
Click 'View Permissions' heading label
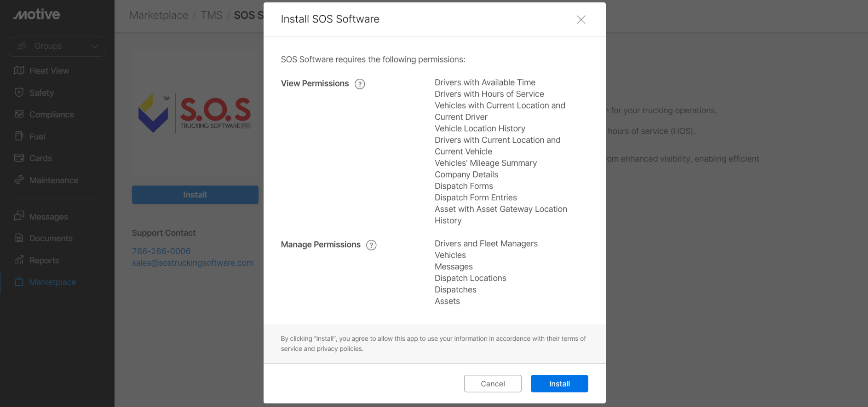(x=315, y=83)
